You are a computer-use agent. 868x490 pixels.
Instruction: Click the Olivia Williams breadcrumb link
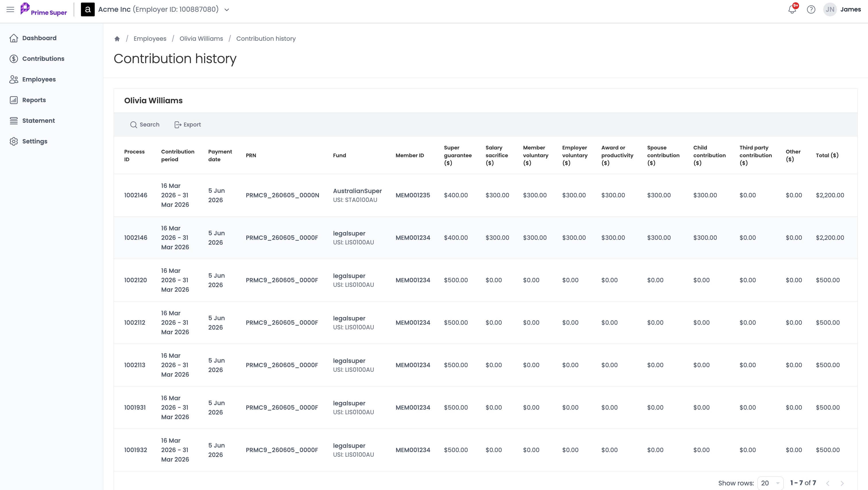point(201,39)
